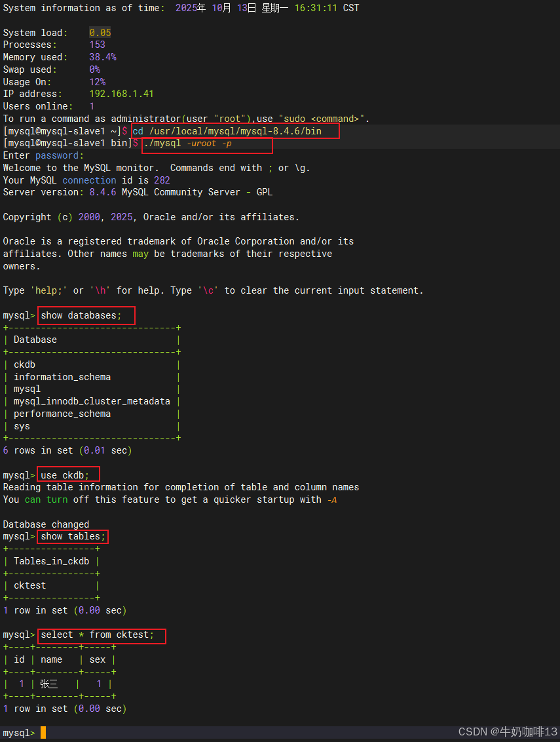Click the Memory used value 38.4%

103,57
